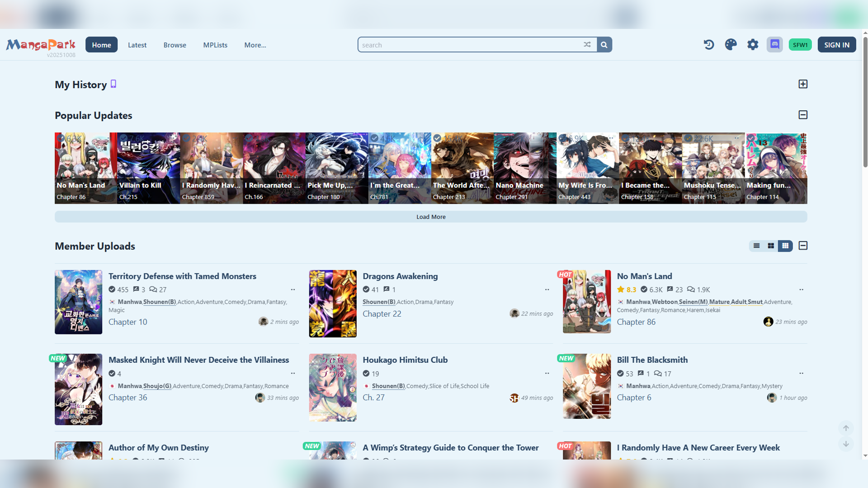Collapse the Popular Updates section
868x488 pixels.
point(803,115)
